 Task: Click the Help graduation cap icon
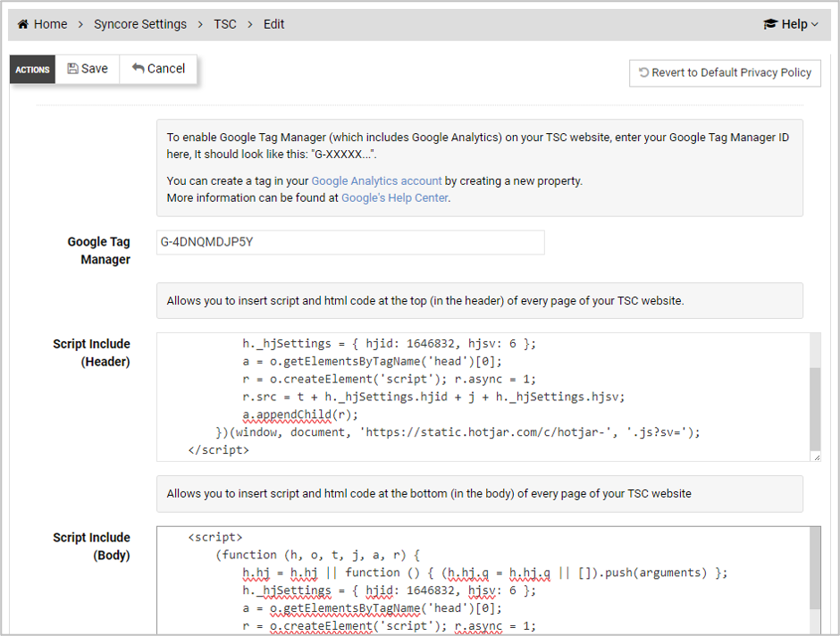point(770,24)
